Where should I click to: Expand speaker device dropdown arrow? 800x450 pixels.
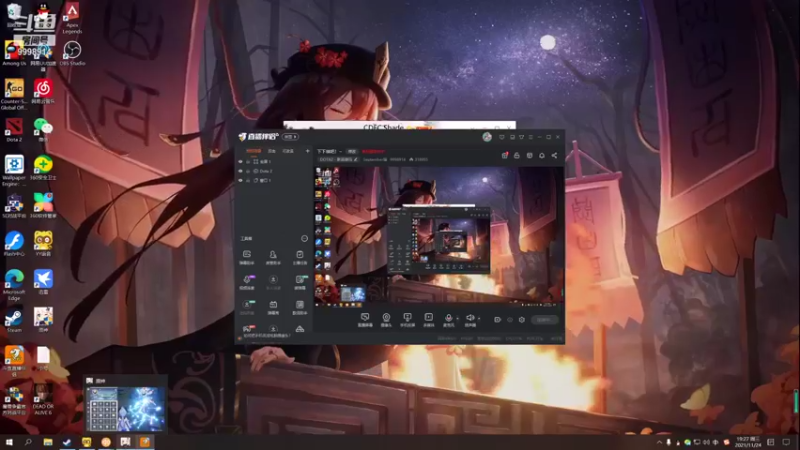(479, 318)
